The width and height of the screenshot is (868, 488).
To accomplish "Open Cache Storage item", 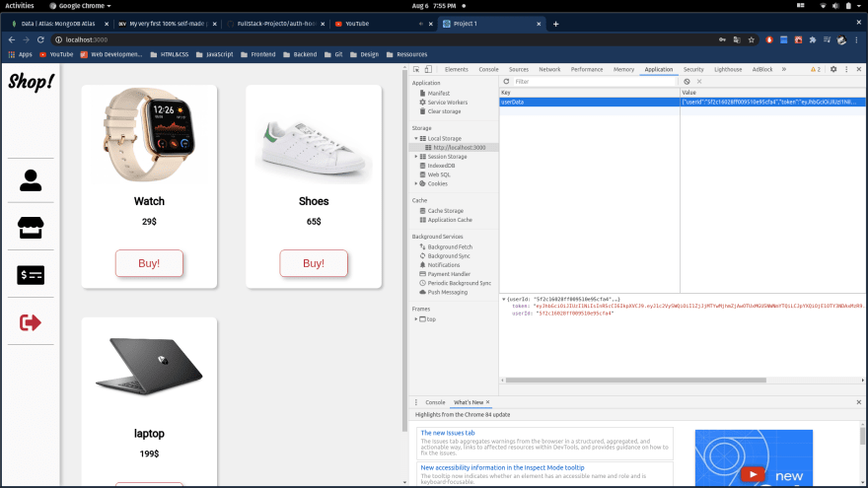I will pyautogui.click(x=445, y=211).
